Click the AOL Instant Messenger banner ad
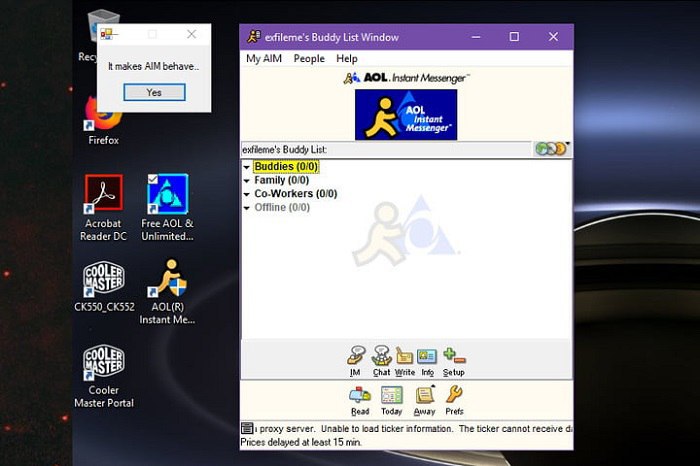700x466 pixels. (406, 115)
